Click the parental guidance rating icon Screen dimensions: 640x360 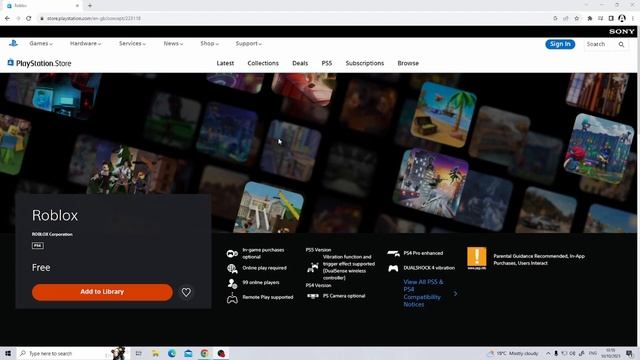pos(476,258)
